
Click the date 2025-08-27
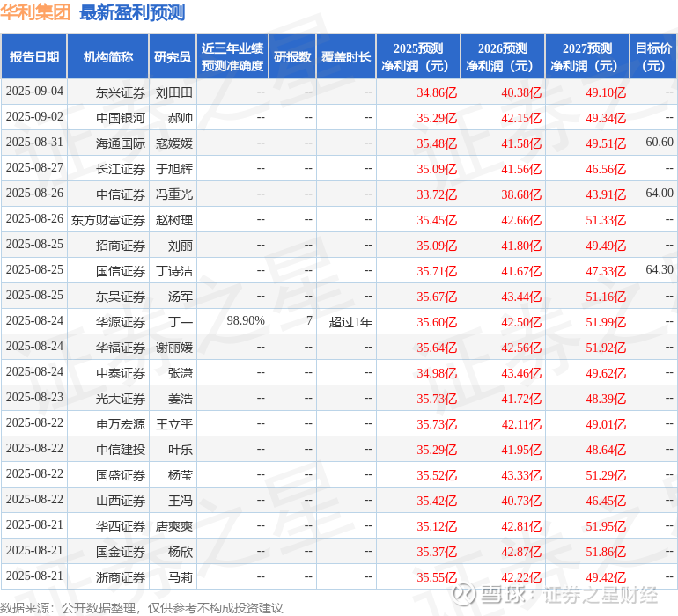pyautogui.click(x=34, y=167)
